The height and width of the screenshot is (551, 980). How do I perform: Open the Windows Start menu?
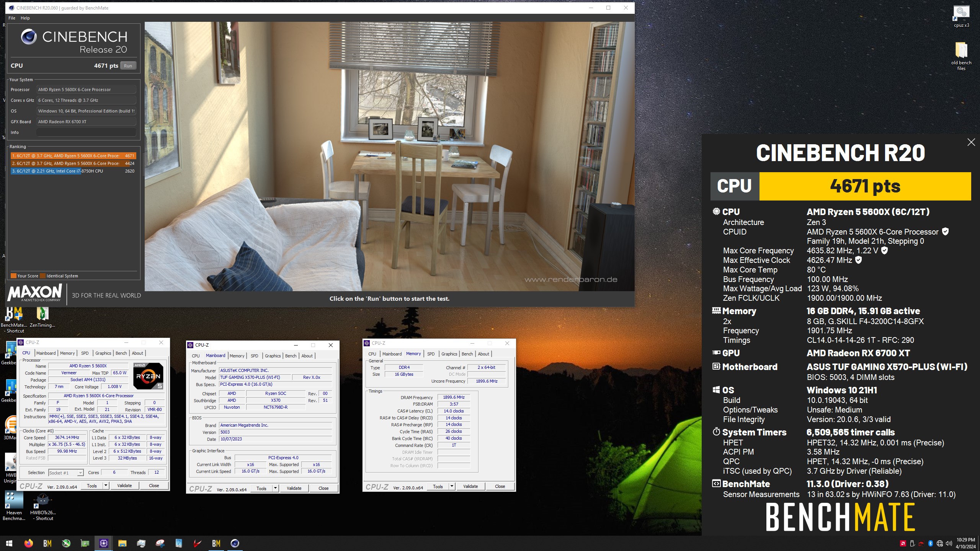coord(9,543)
